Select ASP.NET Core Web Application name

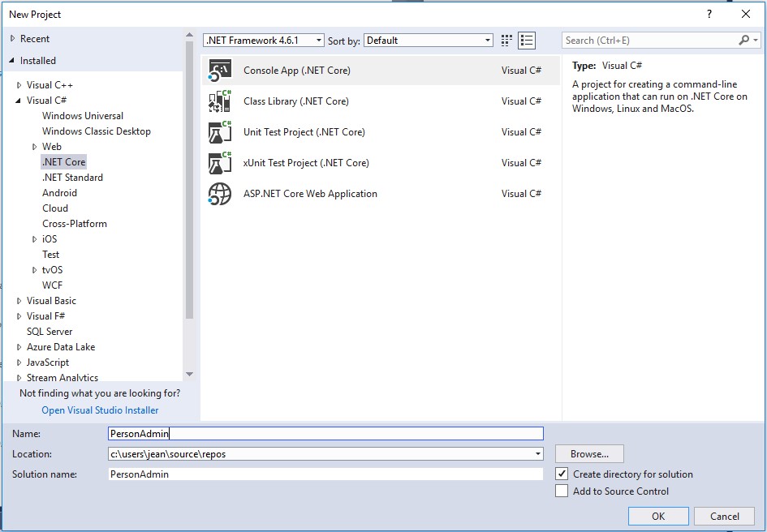310,194
